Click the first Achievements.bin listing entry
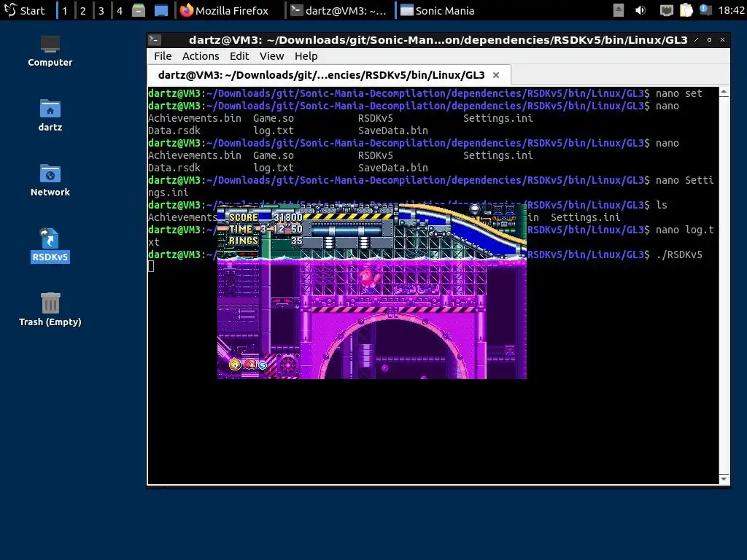Screen dimensions: 747x560 click(194, 118)
